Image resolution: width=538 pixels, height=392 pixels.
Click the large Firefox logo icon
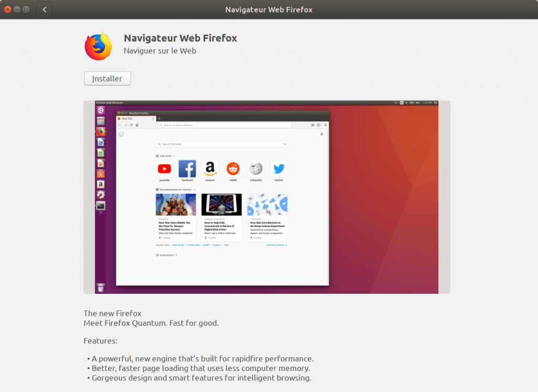click(x=98, y=46)
